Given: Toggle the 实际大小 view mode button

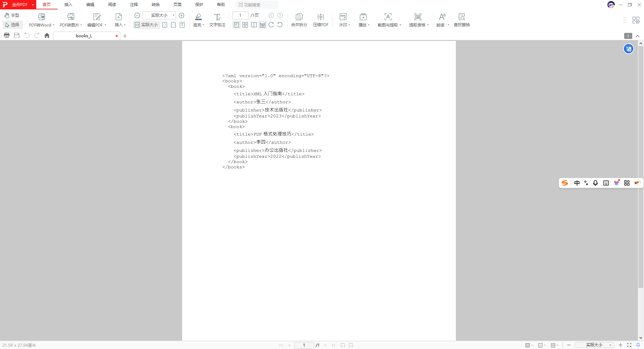Looking at the screenshot, I should pyautogui.click(x=146, y=25).
